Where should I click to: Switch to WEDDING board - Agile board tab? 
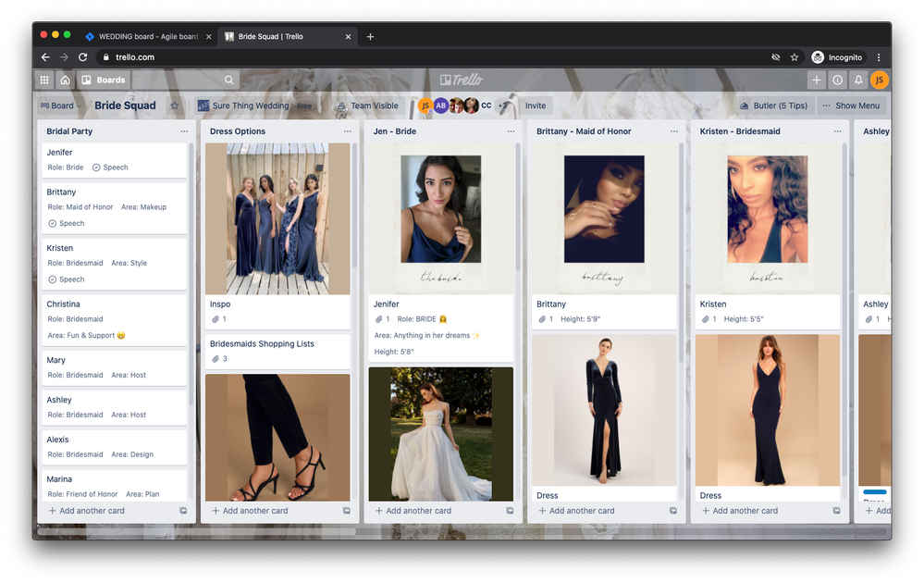[147, 36]
